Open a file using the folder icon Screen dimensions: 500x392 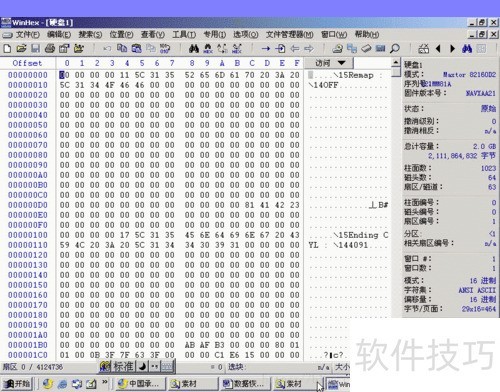21,49
